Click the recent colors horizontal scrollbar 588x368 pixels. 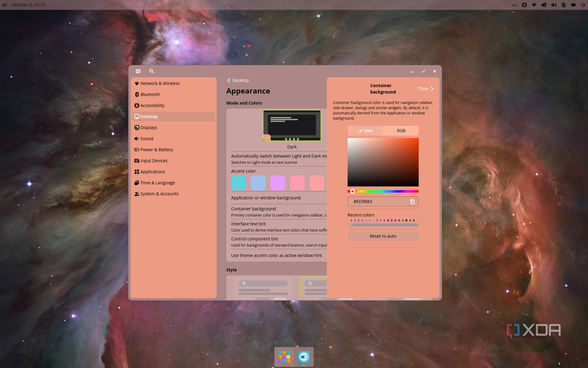click(x=383, y=225)
